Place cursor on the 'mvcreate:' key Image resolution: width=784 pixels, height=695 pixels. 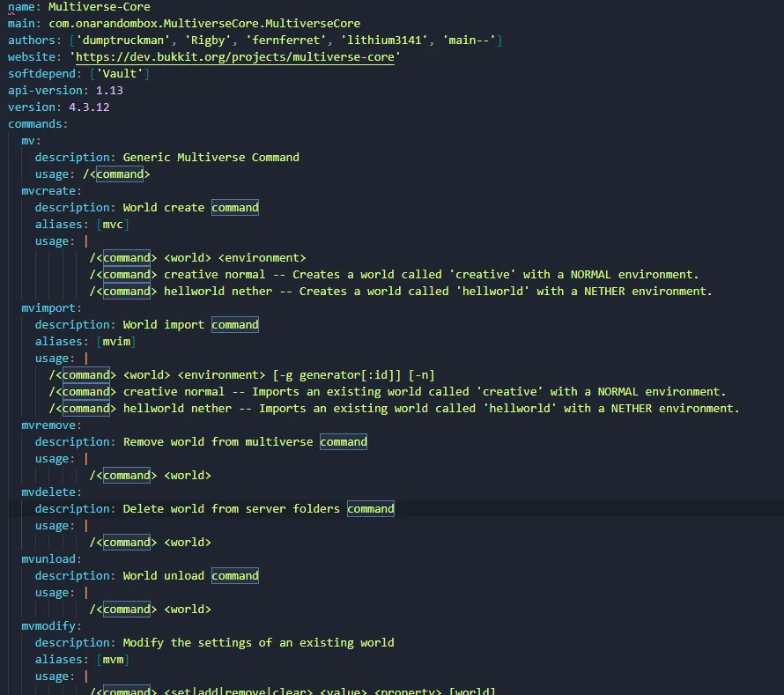[51, 191]
